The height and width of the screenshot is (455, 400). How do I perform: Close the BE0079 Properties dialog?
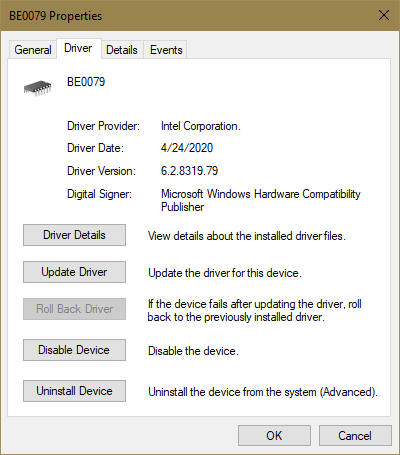point(384,15)
